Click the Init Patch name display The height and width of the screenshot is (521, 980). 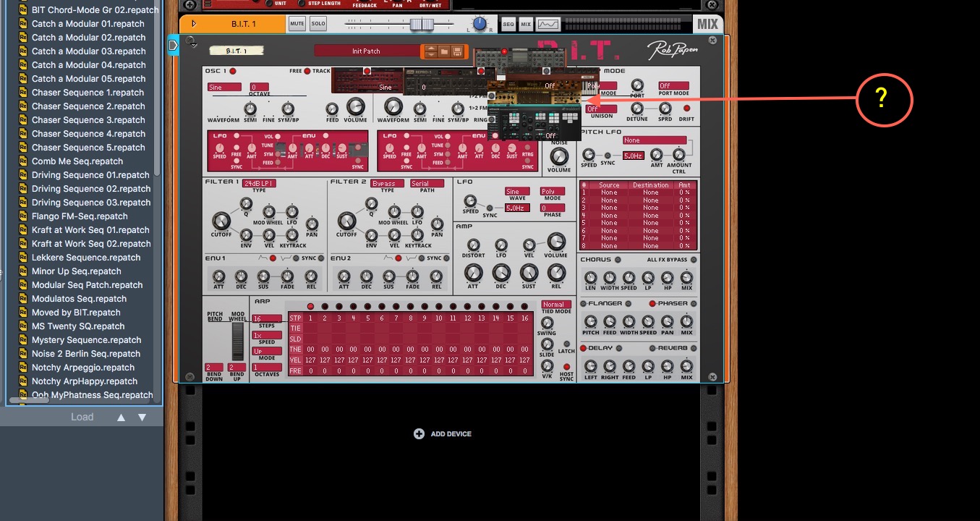367,51
